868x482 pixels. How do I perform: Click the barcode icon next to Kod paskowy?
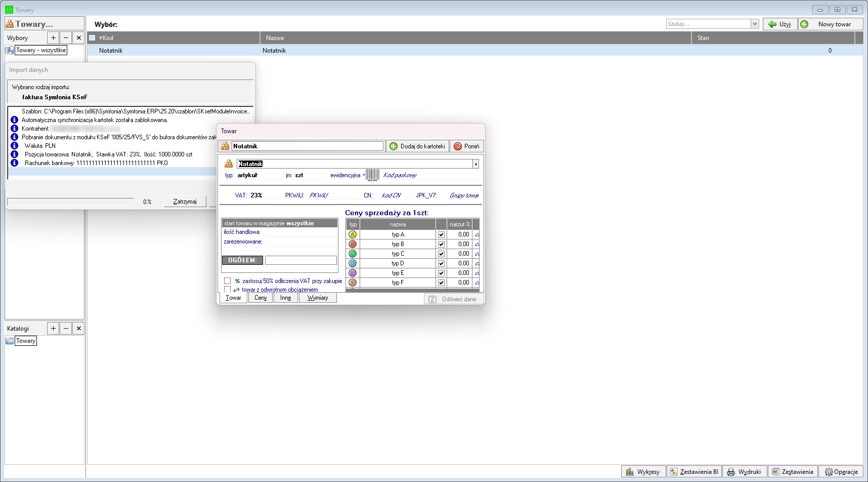[372, 175]
